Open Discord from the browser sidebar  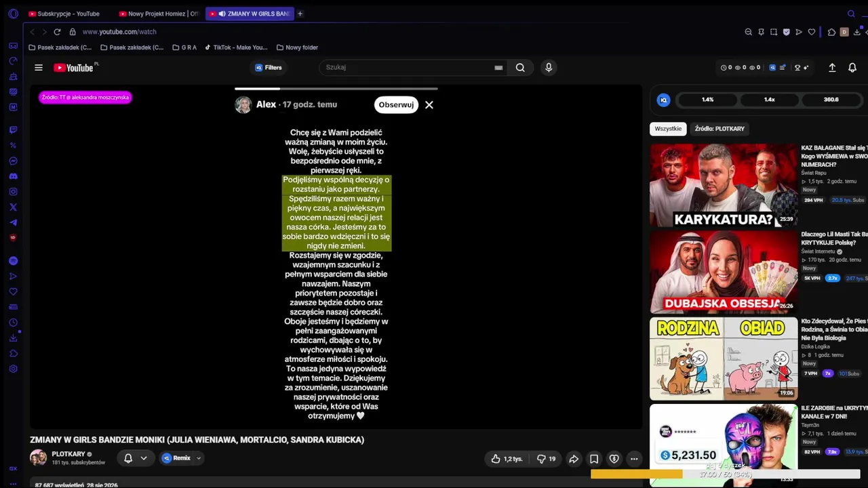click(13, 176)
